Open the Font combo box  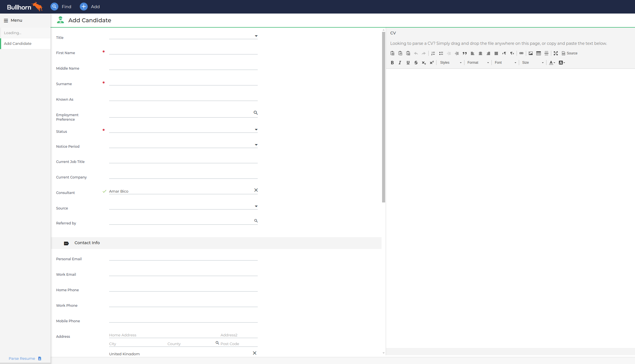505,63
